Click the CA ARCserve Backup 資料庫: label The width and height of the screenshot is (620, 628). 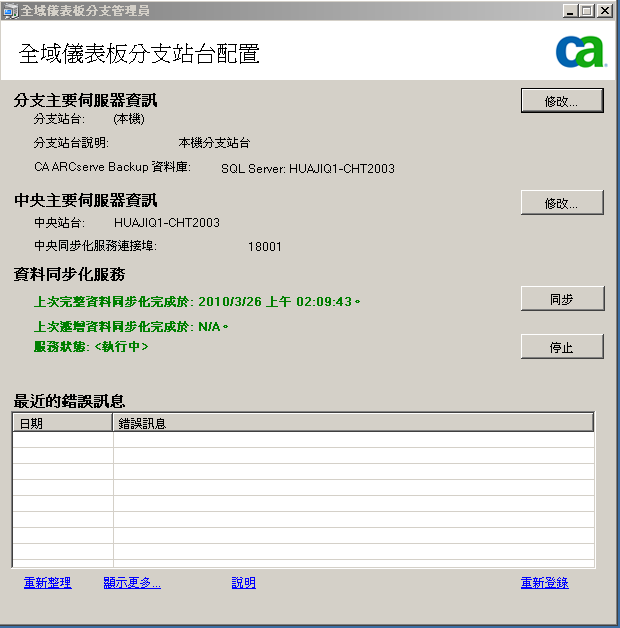point(112,167)
